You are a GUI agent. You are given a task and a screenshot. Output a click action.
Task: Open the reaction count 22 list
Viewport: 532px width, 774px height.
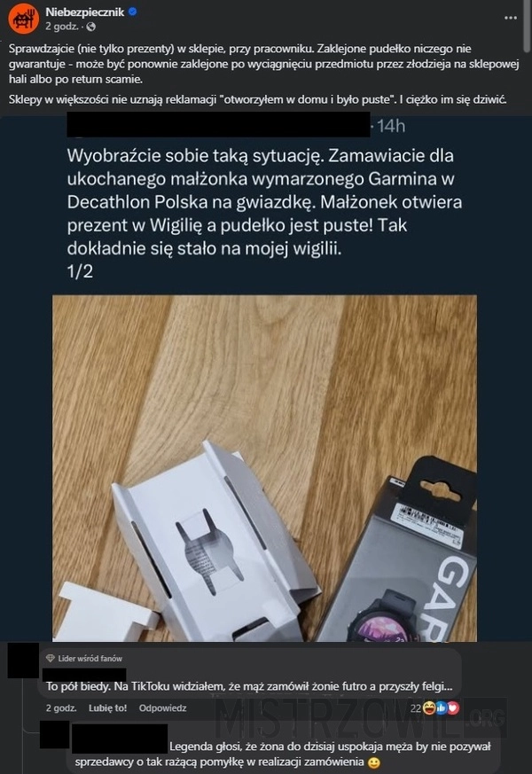416,708
